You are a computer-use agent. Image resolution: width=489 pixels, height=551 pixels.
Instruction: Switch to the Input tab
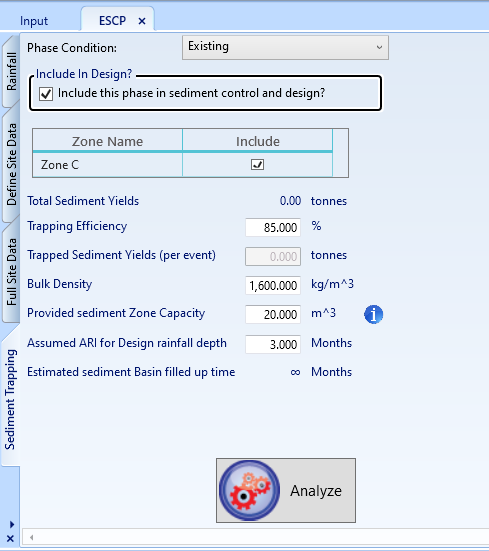pos(34,21)
